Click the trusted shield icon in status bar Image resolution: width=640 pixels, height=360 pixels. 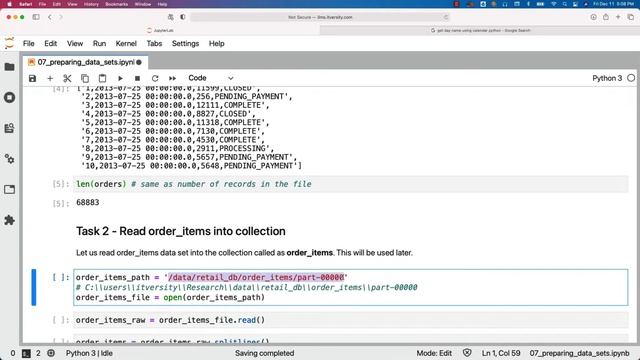pos(467,353)
